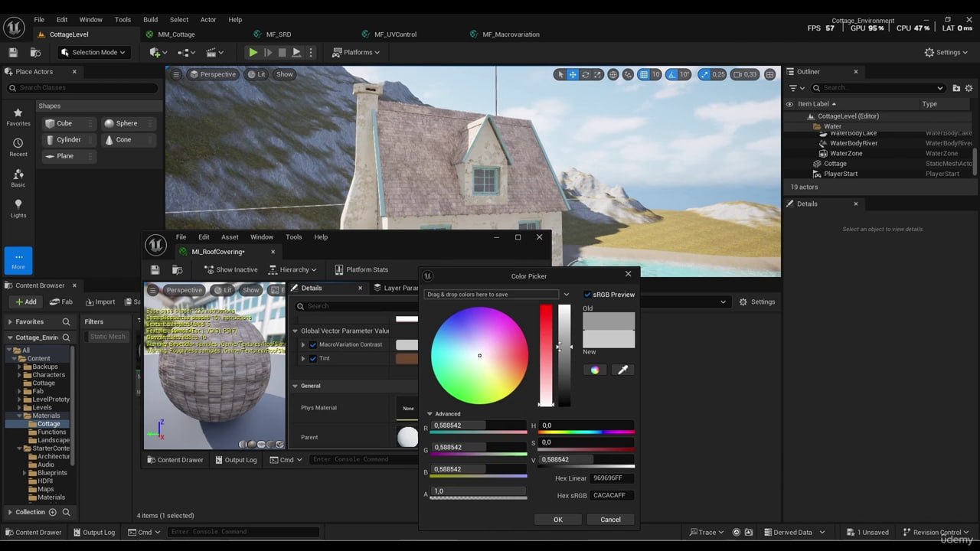Expand the Phys Material None dropdown
This screenshot has width=980, height=551.
[408, 408]
